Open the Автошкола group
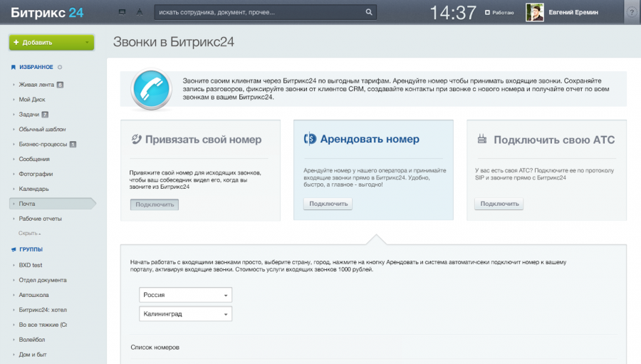The width and height of the screenshot is (641, 364). point(33,295)
